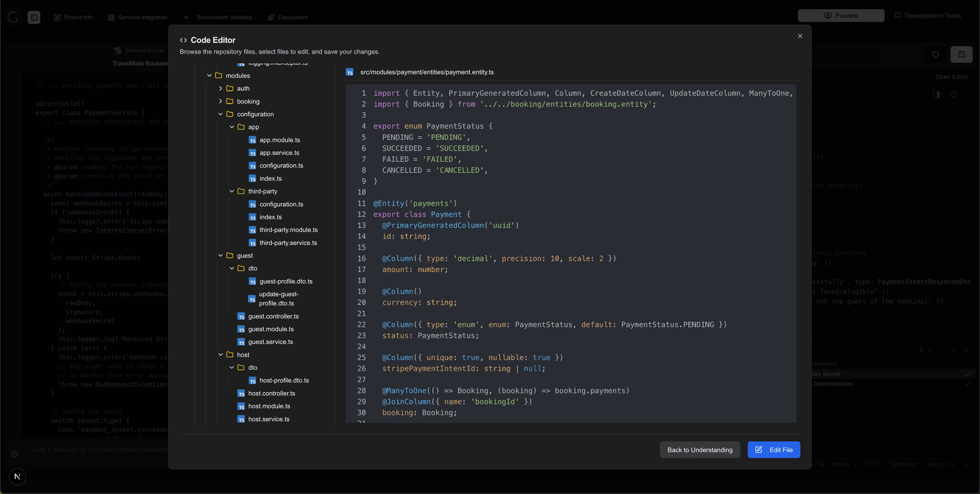This screenshot has width=980, height=494.
Task: Open the ellipsis options menu on the right panel
Action: click(967, 95)
